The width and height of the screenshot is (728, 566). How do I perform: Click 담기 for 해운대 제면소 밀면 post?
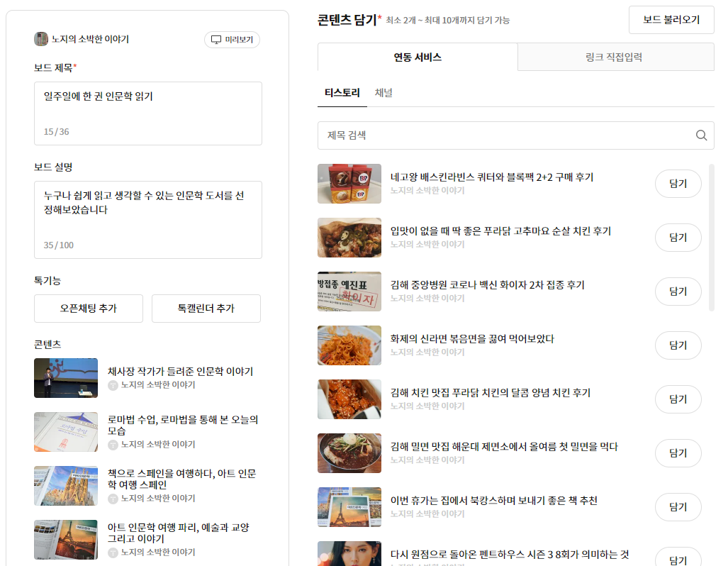click(x=678, y=453)
